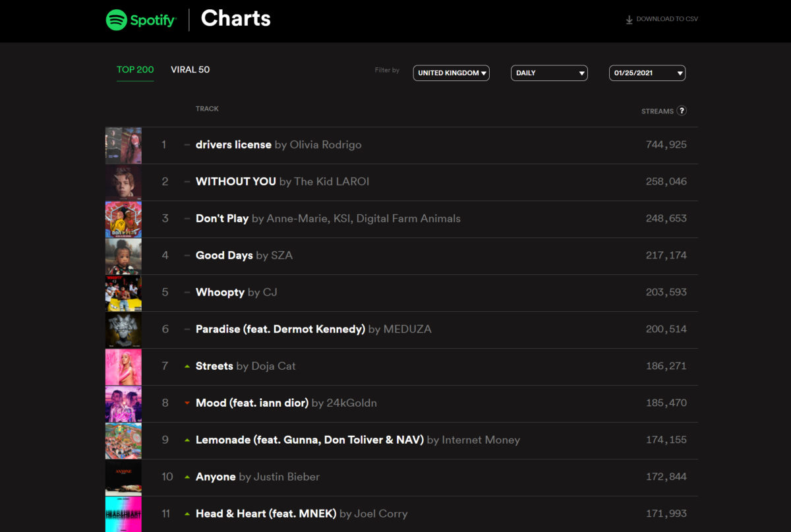
Task: Select the Top 200 tab
Action: (x=135, y=70)
